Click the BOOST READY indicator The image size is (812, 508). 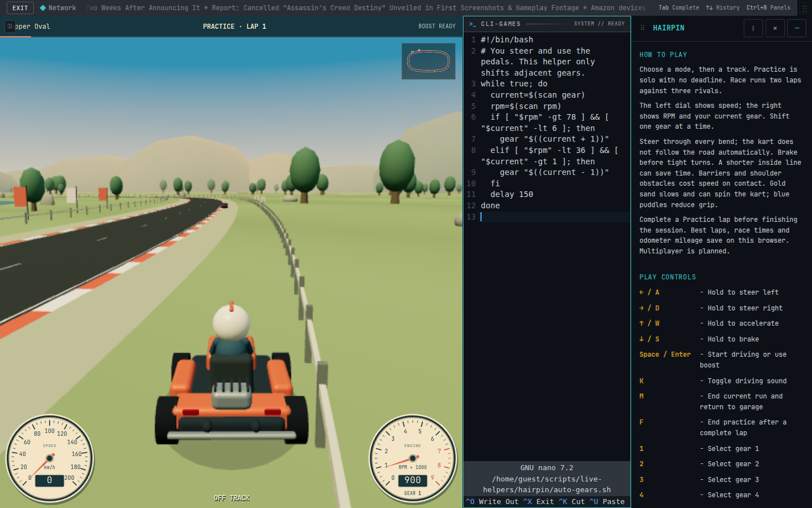pos(436,27)
